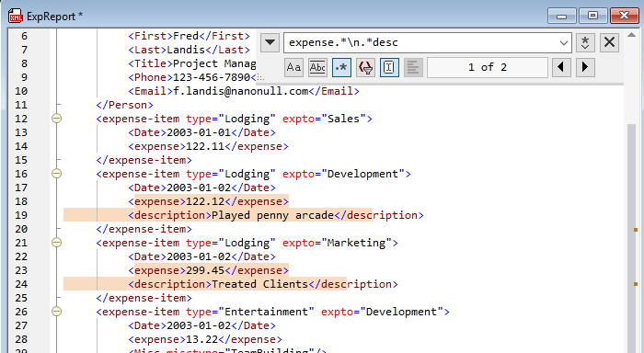Image resolution: width=644 pixels, height=353 pixels.
Task: Click the expense value 122.12
Action: pos(205,201)
